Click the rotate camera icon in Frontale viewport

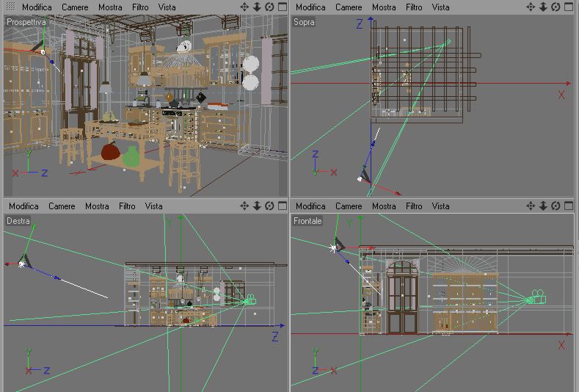coord(556,206)
